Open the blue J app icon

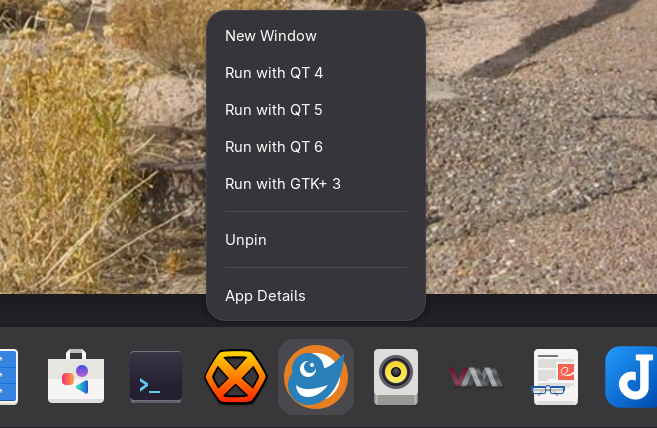click(631, 376)
